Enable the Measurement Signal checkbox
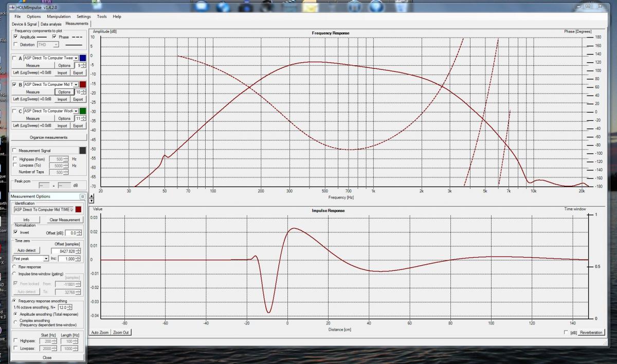The height and width of the screenshot is (364, 617). (14, 150)
